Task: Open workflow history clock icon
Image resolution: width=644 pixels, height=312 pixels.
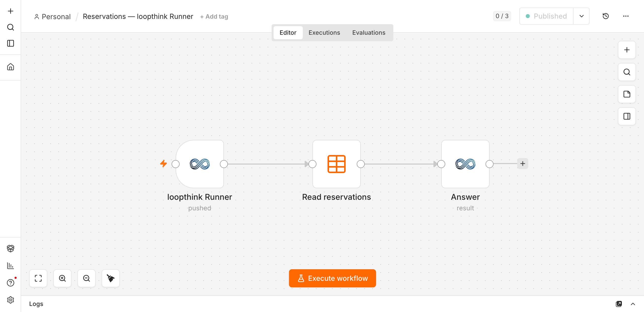Action: pos(606,16)
